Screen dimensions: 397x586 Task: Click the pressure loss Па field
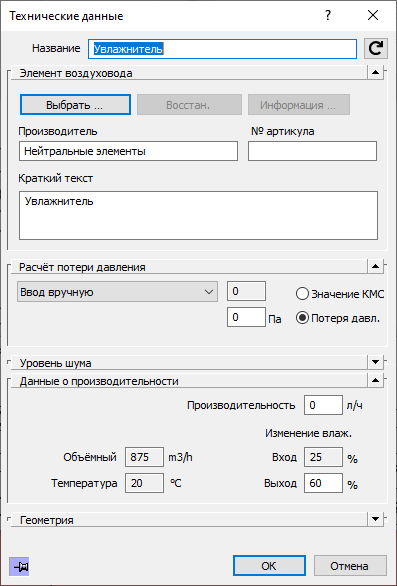click(246, 317)
